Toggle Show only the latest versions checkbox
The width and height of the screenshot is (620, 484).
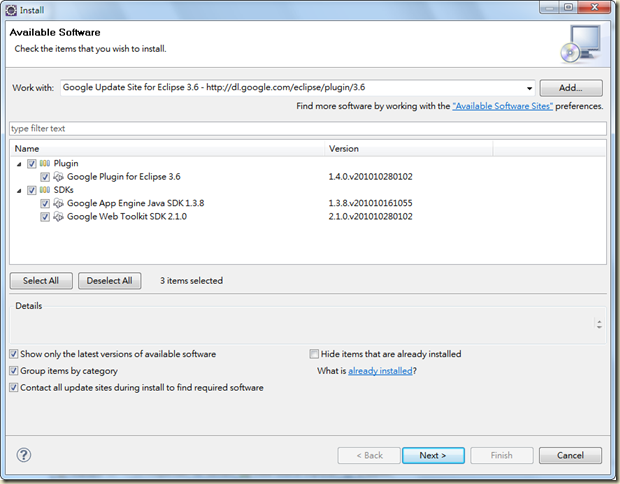click(14, 354)
